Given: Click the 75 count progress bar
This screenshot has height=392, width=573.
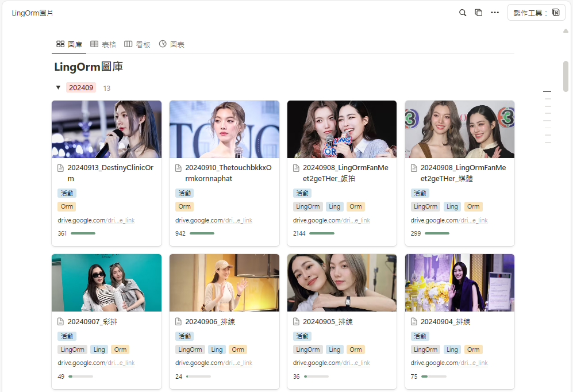Looking at the screenshot, I should pos(434,376).
